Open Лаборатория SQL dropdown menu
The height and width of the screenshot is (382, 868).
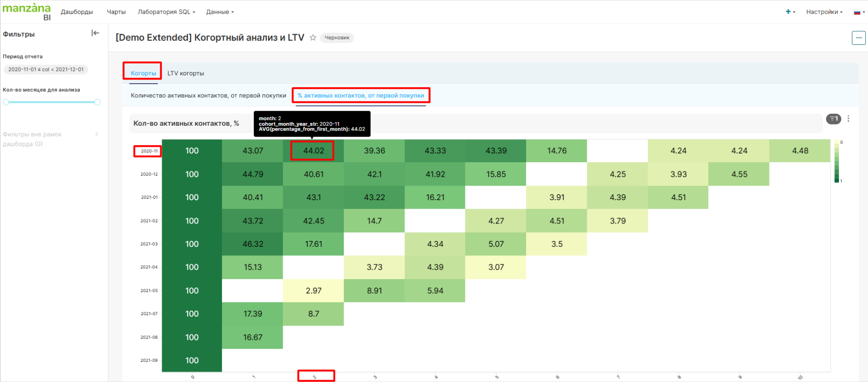coord(166,12)
